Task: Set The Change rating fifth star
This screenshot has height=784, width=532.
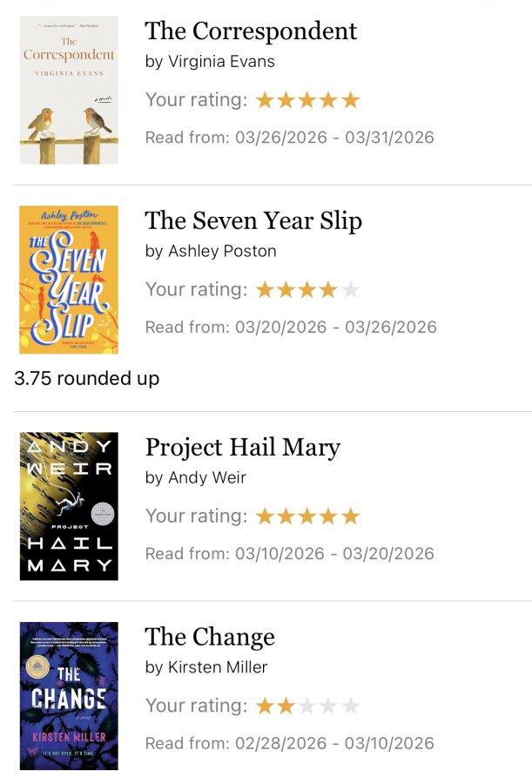Action: 351,706
